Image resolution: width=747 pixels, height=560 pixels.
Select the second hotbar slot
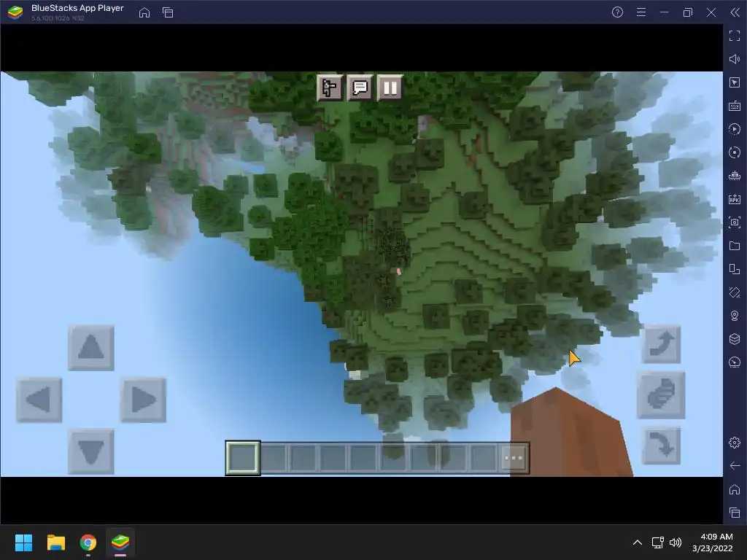pos(273,458)
